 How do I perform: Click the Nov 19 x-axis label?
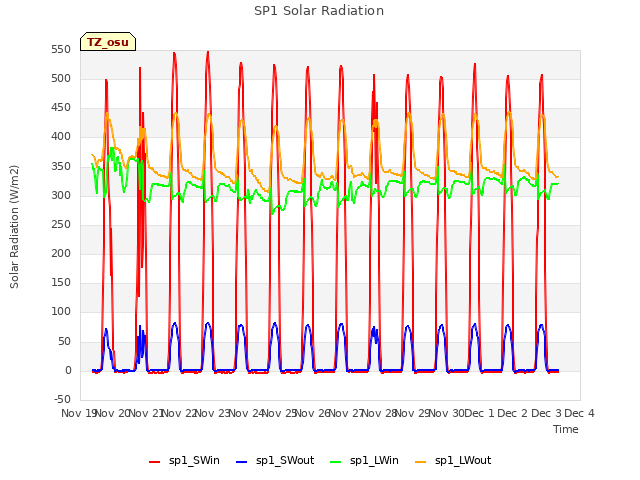[79, 413]
